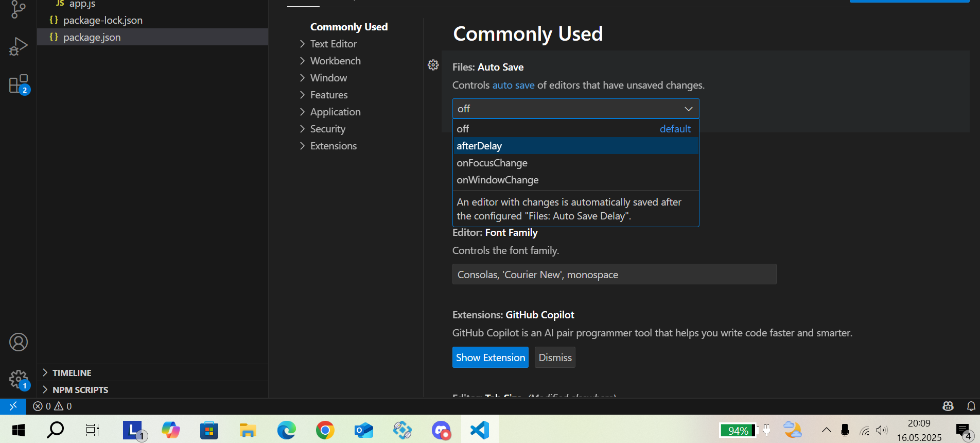Open the Copilot app from the taskbar
Screen dimensions: 980x443
pyautogui.click(x=170, y=430)
